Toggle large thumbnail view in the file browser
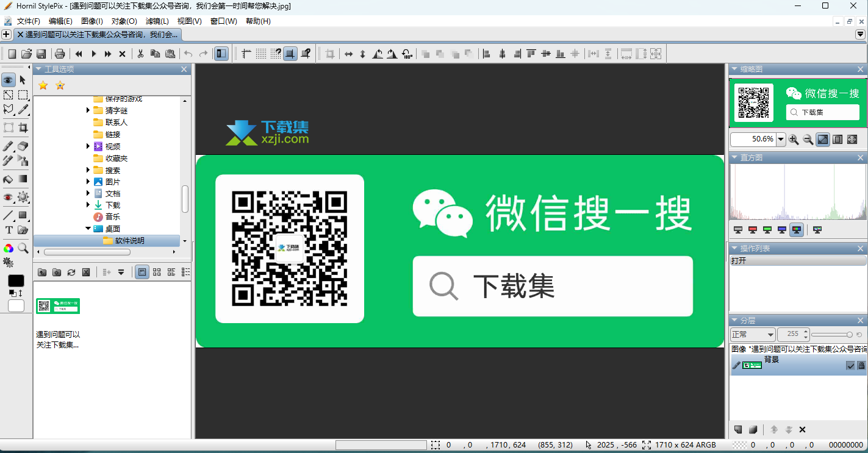The height and width of the screenshot is (453, 868). coord(142,272)
